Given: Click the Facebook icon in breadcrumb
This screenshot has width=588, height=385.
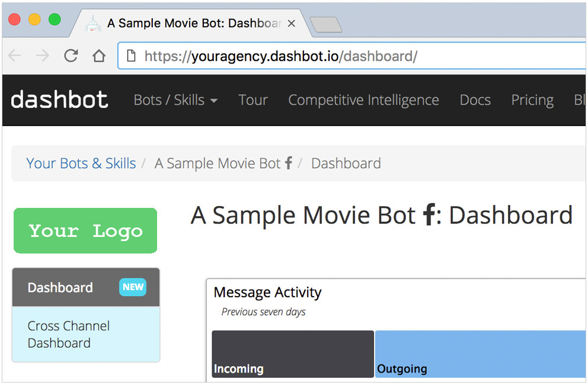Looking at the screenshot, I should 289,163.
